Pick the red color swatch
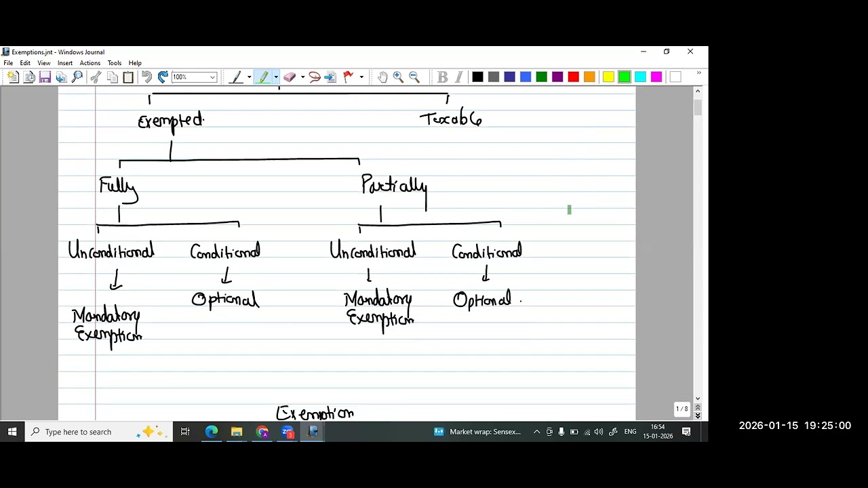Viewport: 868px width, 488px height. pyautogui.click(x=574, y=77)
